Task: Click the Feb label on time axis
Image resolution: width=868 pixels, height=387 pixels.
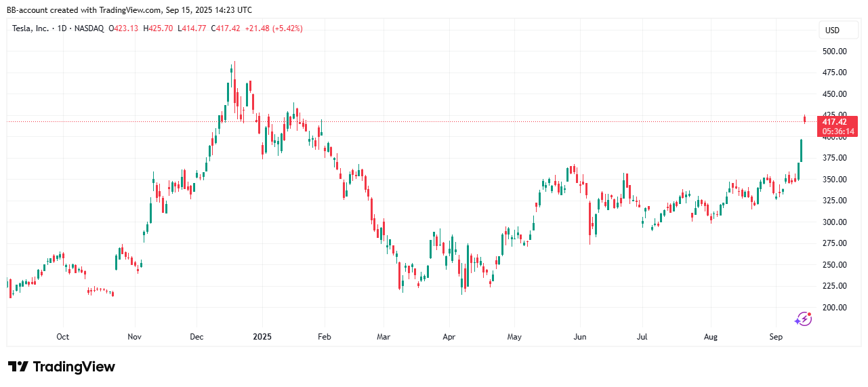Action: click(325, 337)
